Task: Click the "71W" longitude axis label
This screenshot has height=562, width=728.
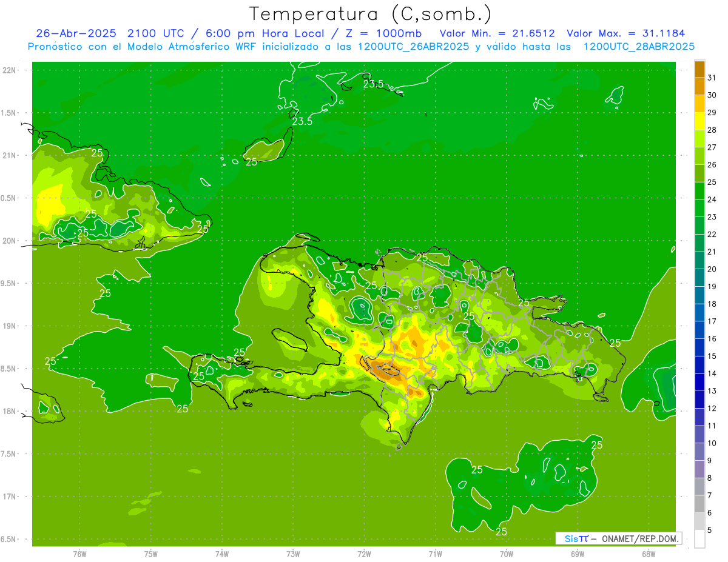Action: pos(435,554)
